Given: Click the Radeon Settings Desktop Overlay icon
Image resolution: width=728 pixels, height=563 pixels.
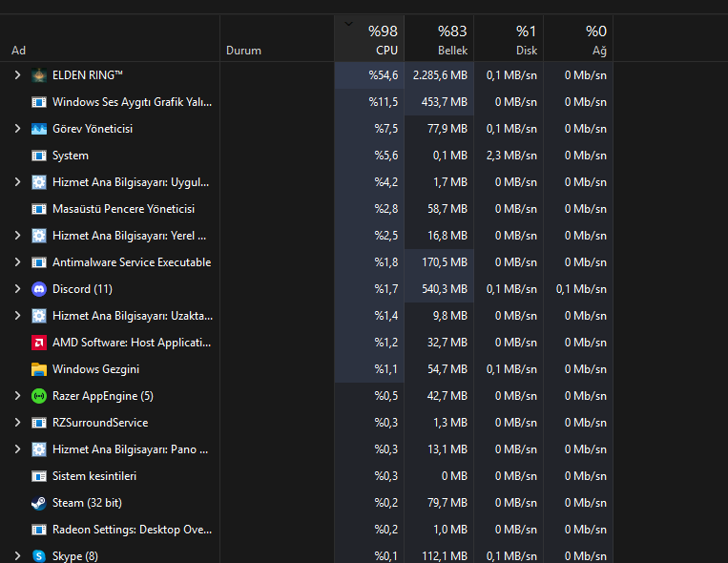Looking at the screenshot, I should click(39, 530).
